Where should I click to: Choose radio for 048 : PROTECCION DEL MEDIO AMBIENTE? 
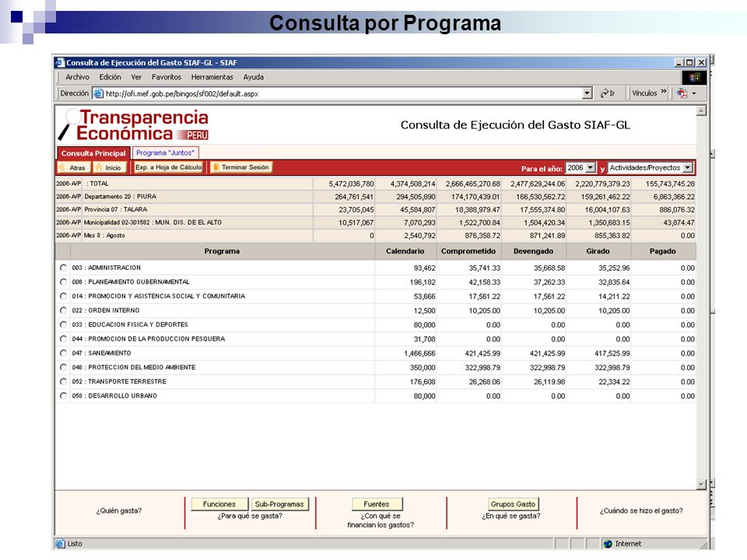click(x=63, y=368)
